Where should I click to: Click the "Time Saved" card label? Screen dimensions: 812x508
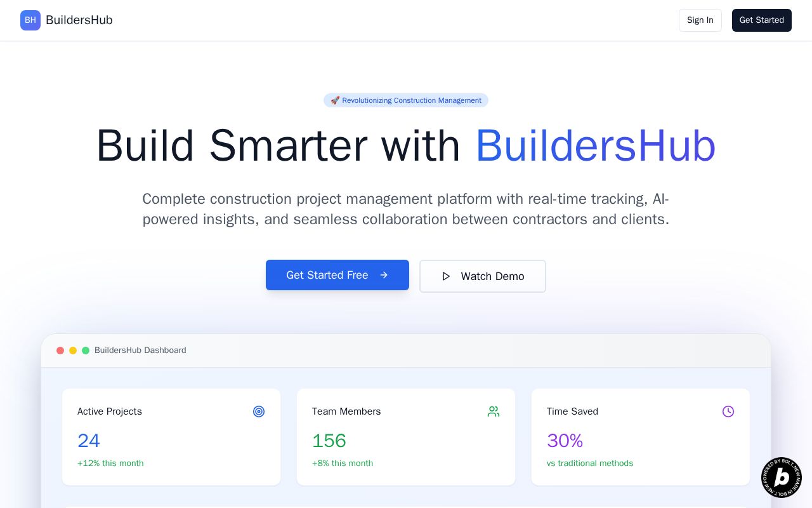click(x=572, y=411)
